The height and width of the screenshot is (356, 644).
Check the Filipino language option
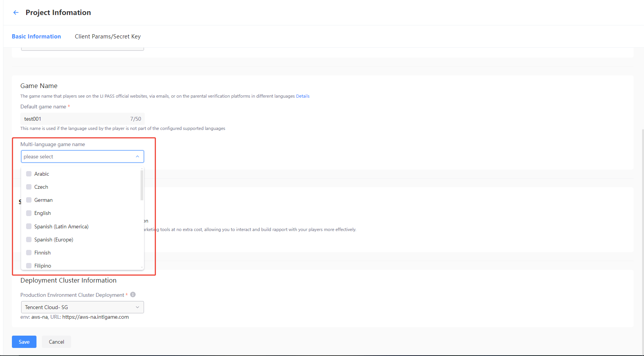[x=29, y=265]
